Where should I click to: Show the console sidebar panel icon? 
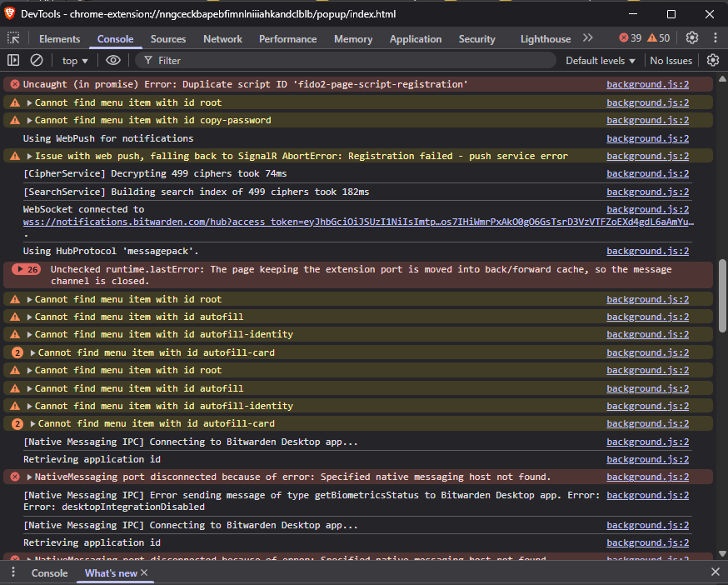13,60
